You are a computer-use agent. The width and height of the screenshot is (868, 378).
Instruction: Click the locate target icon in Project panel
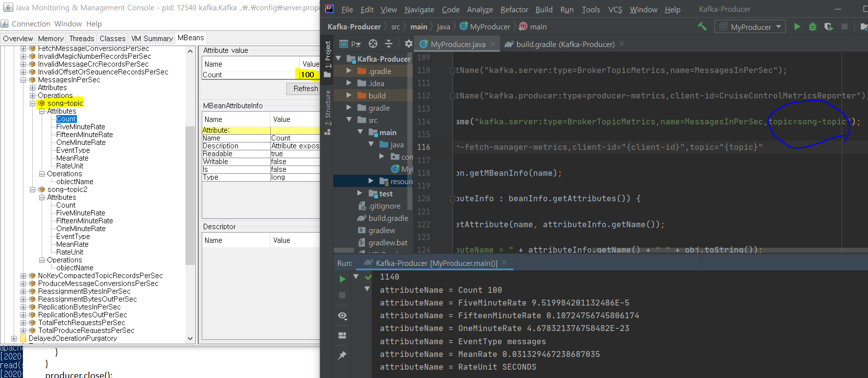click(373, 44)
